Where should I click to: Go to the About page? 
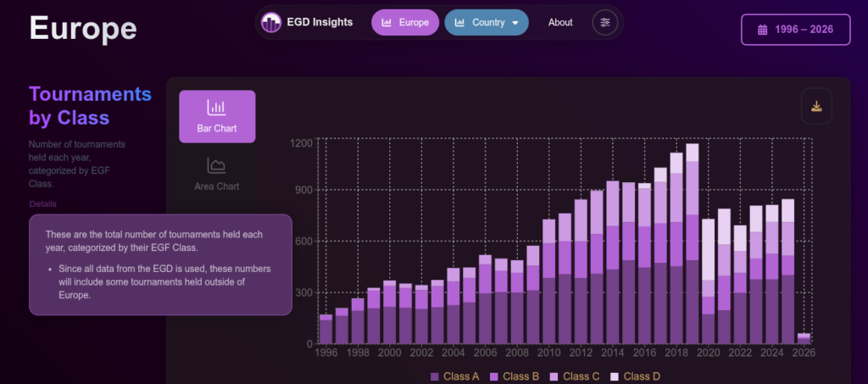coord(560,22)
